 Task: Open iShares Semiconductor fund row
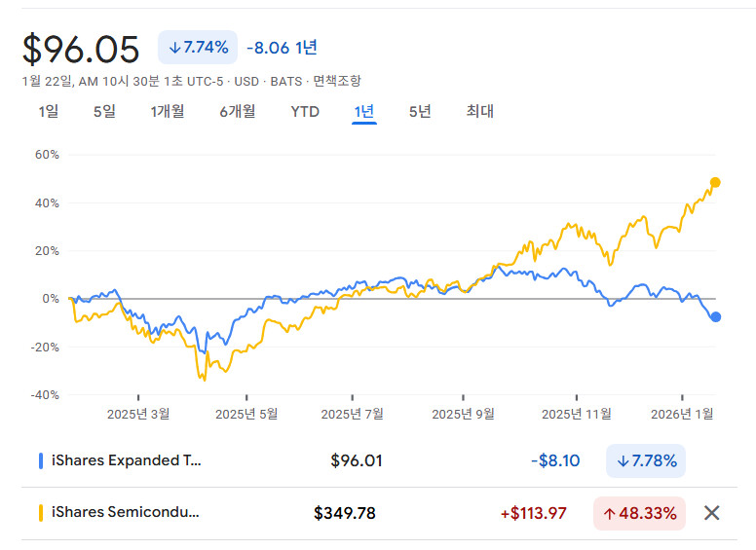pos(125,513)
